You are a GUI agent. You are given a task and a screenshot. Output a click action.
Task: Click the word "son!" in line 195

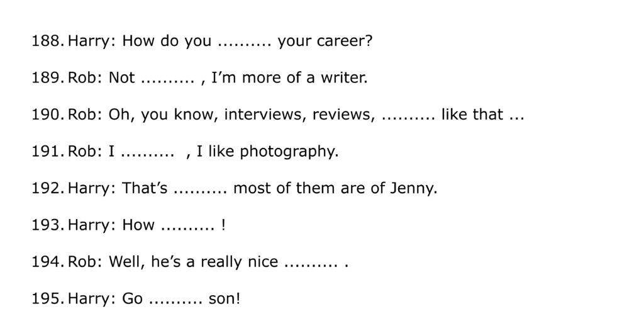pyautogui.click(x=225, y=298)
